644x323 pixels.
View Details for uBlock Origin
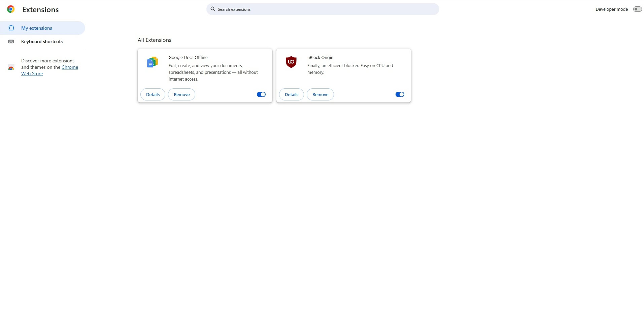pos(292,94)
